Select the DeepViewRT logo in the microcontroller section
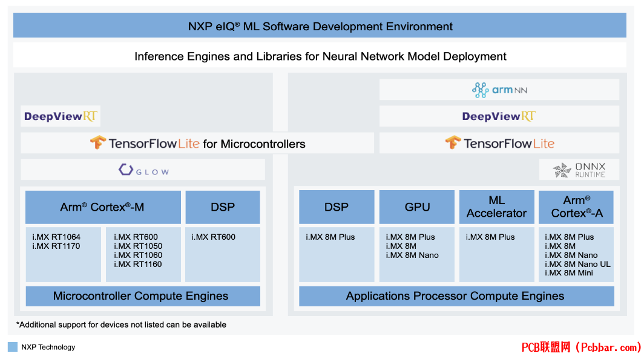 [x=61, y=117]
